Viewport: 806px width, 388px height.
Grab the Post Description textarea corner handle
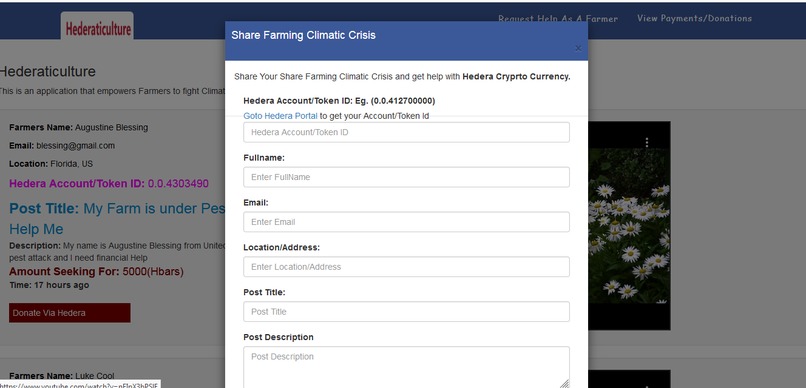[564, 383]
